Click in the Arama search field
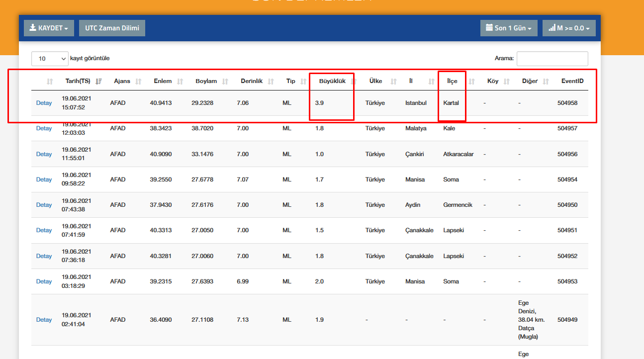The height and width of the screenshot is (359, 644). point(552,59)
